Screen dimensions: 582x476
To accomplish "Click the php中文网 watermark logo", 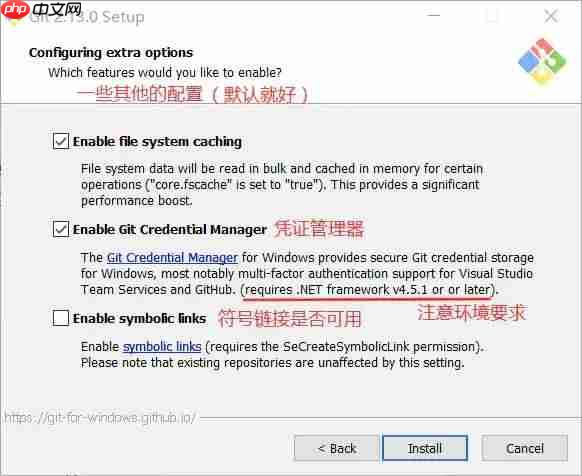I will (41, 10).
